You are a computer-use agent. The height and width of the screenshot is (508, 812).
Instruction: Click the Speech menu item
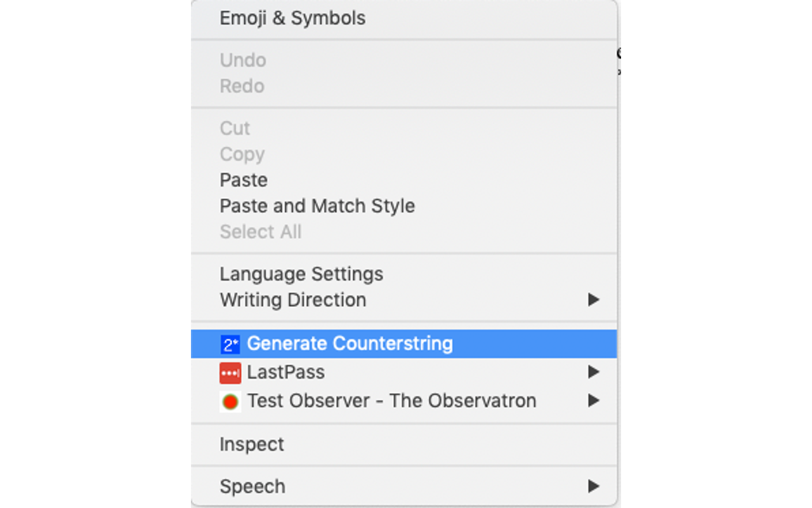tap(252, 486)
